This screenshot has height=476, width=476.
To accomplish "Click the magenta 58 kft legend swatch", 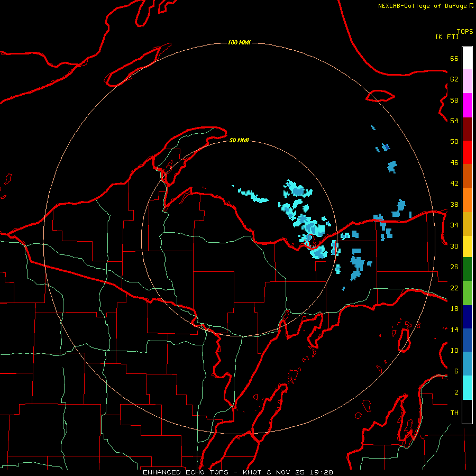I will pos(467,105).
